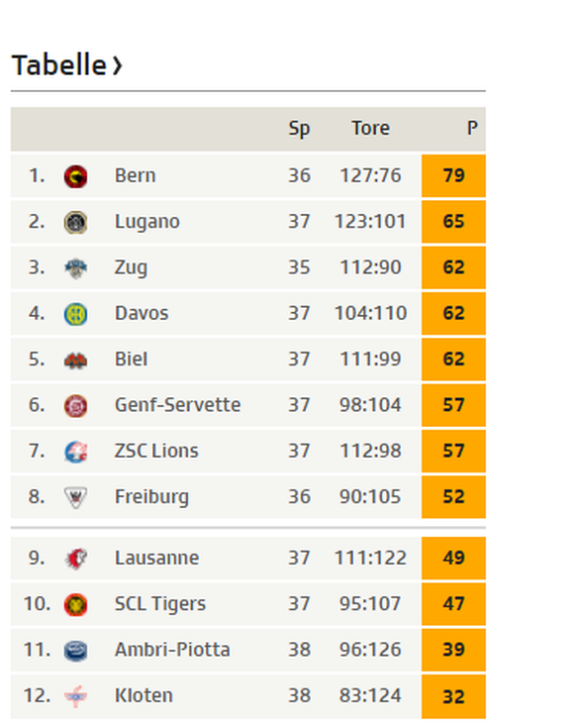The image size is (576, 728).
Task: Select the Kloten row's 32 points cell
Action: click(x=453, y=696)
